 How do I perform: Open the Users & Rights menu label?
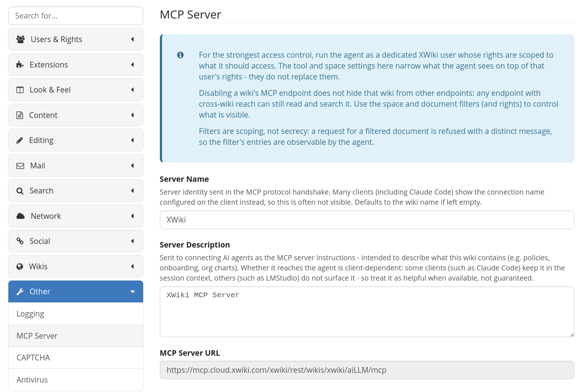(x=56, y=39)
